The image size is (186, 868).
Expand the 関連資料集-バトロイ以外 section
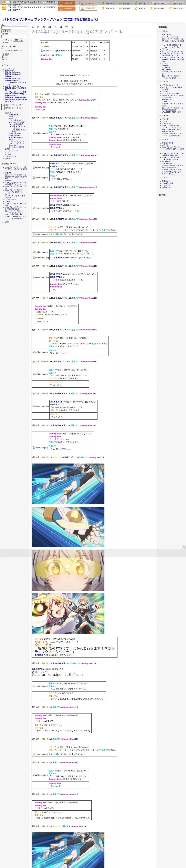tap(3, 109)
